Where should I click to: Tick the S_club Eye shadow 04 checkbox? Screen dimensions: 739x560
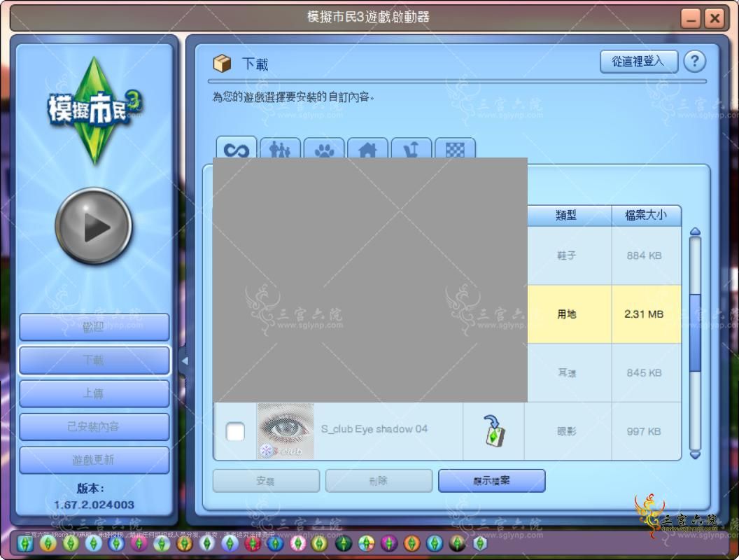tap(235, 431)
